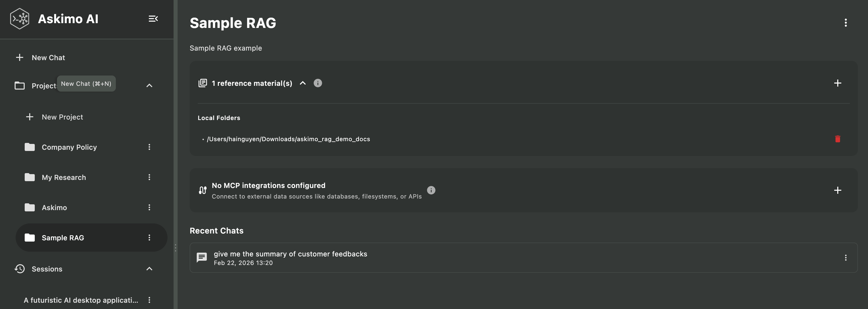Click the chat bubble icon on customer feedbacks chat
The height and width of the screenshot is (309, 868).
pyautogui.click(x=202, y=257)
